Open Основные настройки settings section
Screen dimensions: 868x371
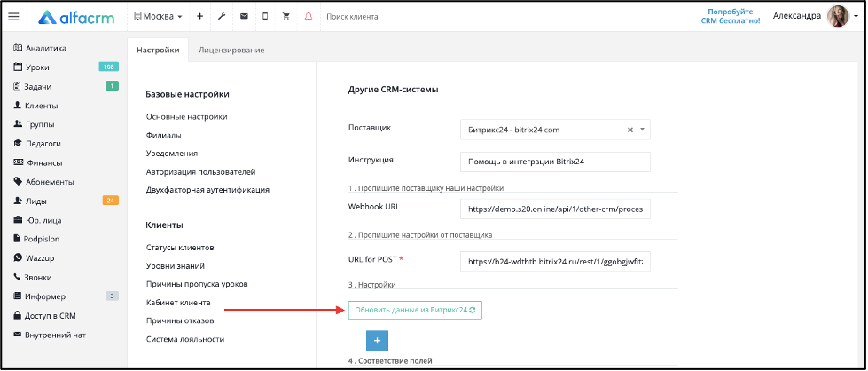pos(186,116)
